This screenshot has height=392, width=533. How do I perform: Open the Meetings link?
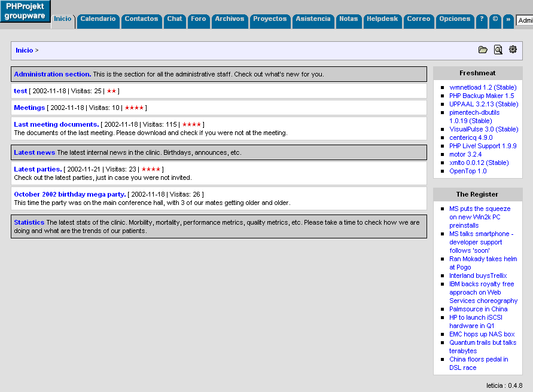[29, 108]
